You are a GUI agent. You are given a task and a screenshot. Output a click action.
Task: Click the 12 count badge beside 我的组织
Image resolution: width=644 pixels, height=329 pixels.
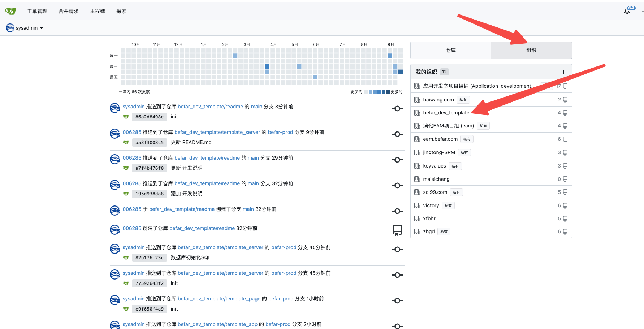pyautogui.click(x=444, y=72)
